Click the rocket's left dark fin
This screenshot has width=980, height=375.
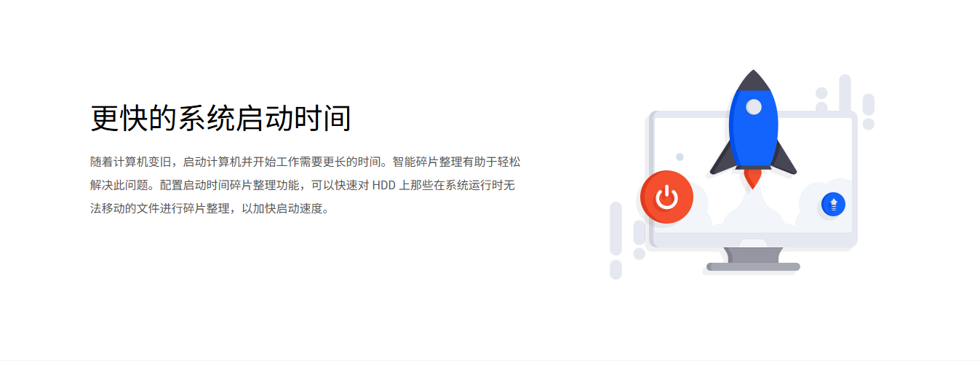pos(722,159)
